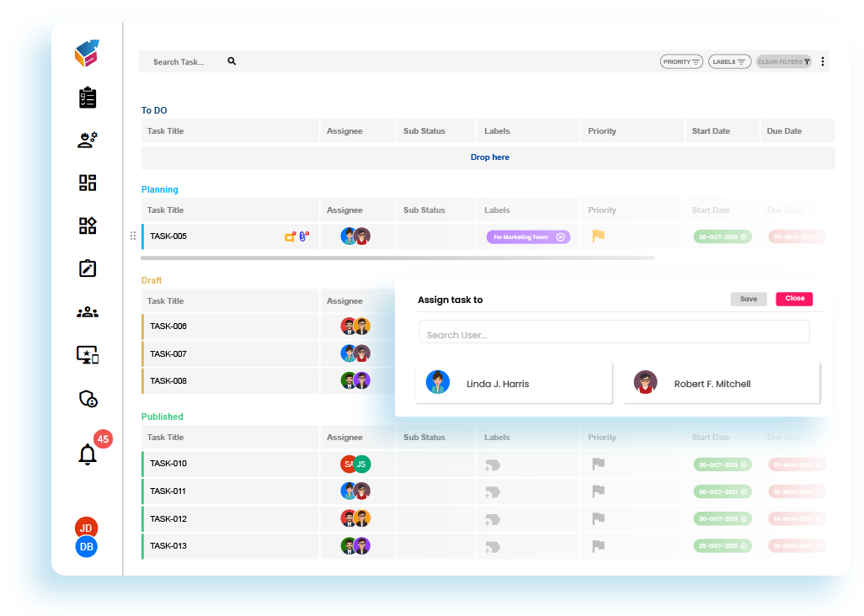The height and width of the screenshot is (616, 864).
Task: Open TASK-008 row title
Action: (168, 380)
